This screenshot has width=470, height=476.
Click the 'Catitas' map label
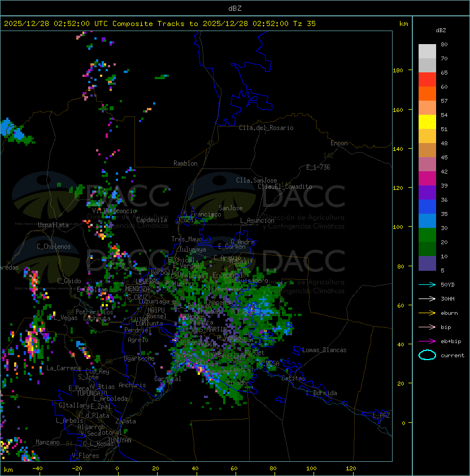(x=293, y=379)
